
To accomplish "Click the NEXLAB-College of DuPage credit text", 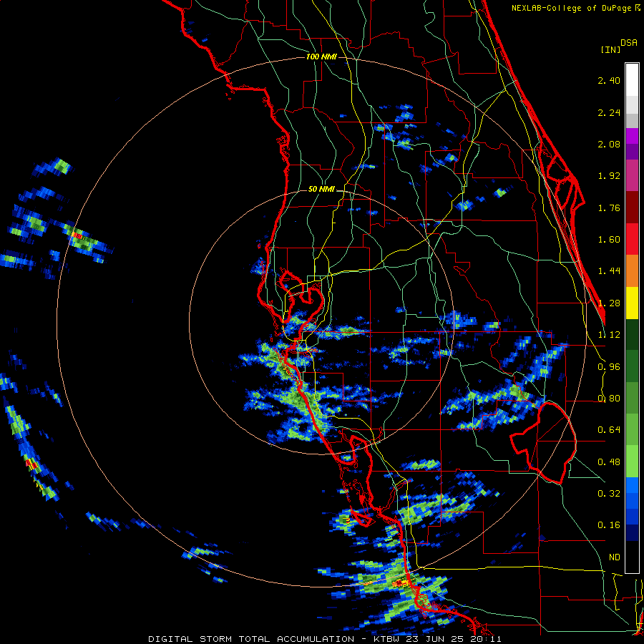I will click(x=576, y=8).
